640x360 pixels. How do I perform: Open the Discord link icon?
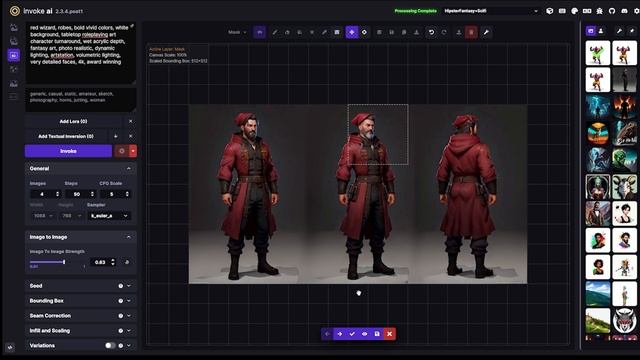coord(624,11)
